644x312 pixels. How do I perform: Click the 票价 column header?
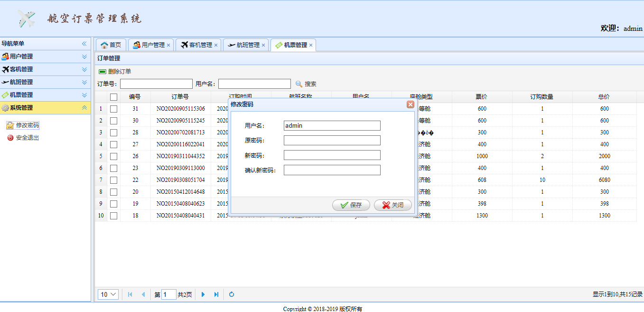point(482,97)
